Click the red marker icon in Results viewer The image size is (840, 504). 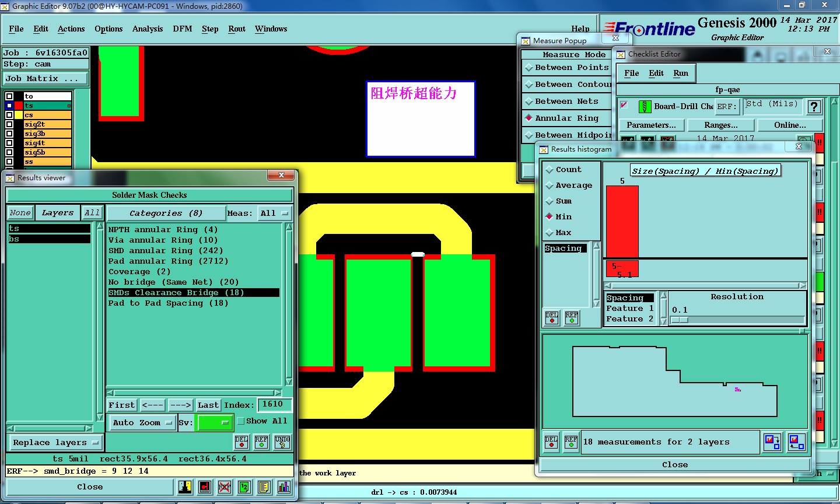[x=205, y=487]
